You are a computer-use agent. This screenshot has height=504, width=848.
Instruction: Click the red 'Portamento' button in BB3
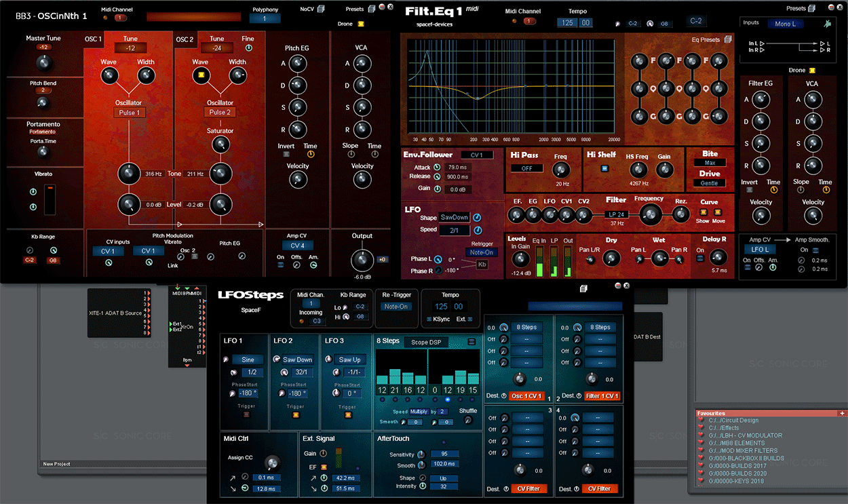click(41, 132)
